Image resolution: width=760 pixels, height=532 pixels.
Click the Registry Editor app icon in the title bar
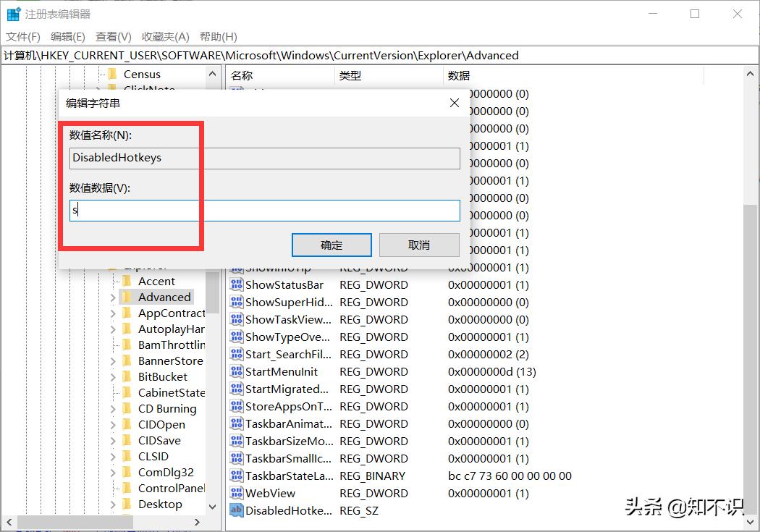[13, 14]
